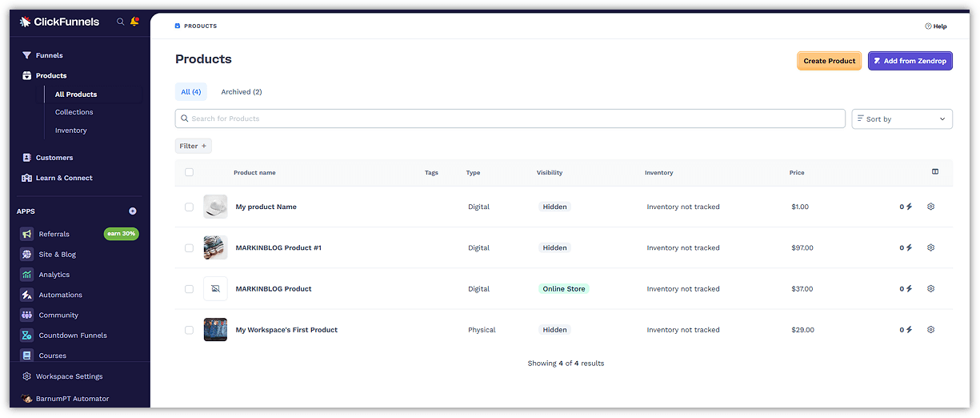Click the thumbnail of My Workspace's First Product
This screenshot has width=980, height=418.
(215, 329)
